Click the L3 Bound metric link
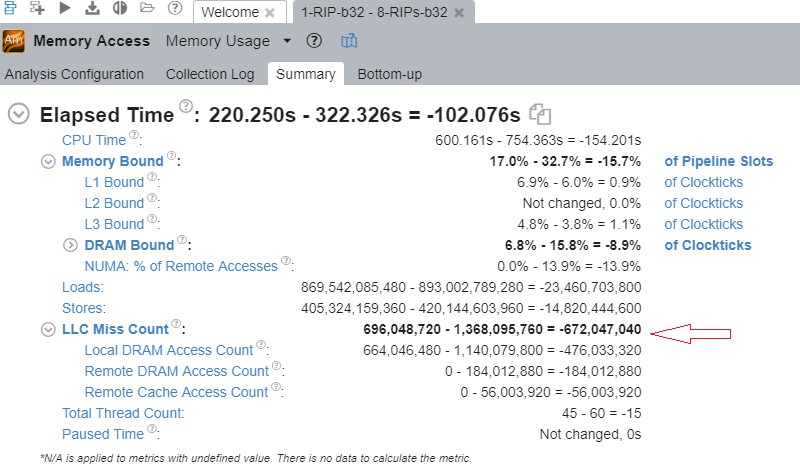The height and width of the screenshot is (464, 800). pos(114,224)
